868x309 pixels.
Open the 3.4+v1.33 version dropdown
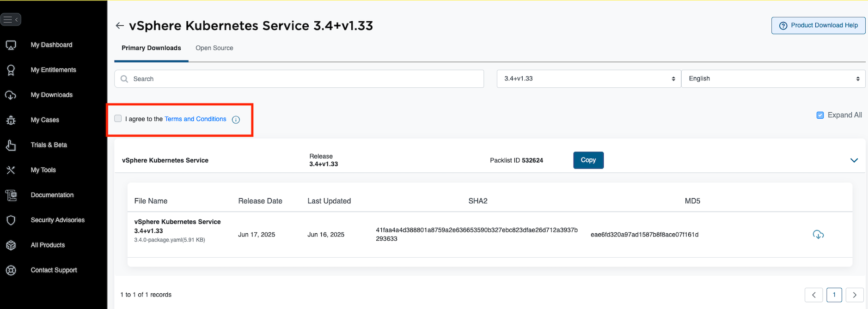[589, 79]
